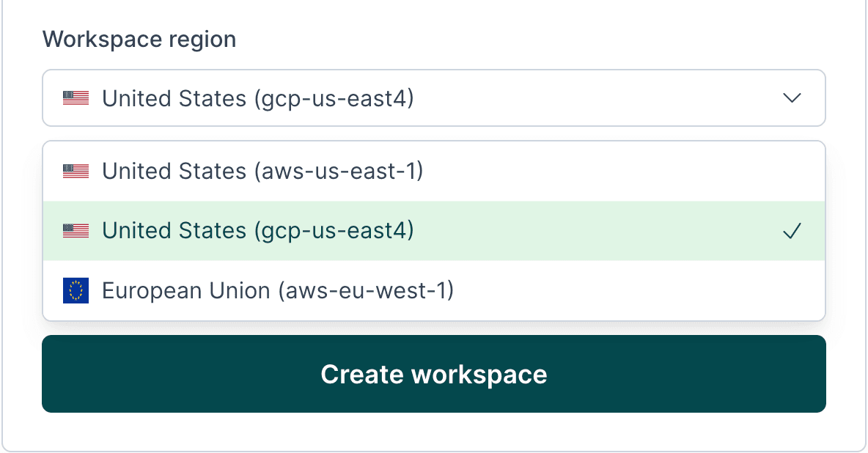868x453 pixels.
Task: Click the checkmark on the selected gcp-us-east4 option
Action: coord(792,232)
